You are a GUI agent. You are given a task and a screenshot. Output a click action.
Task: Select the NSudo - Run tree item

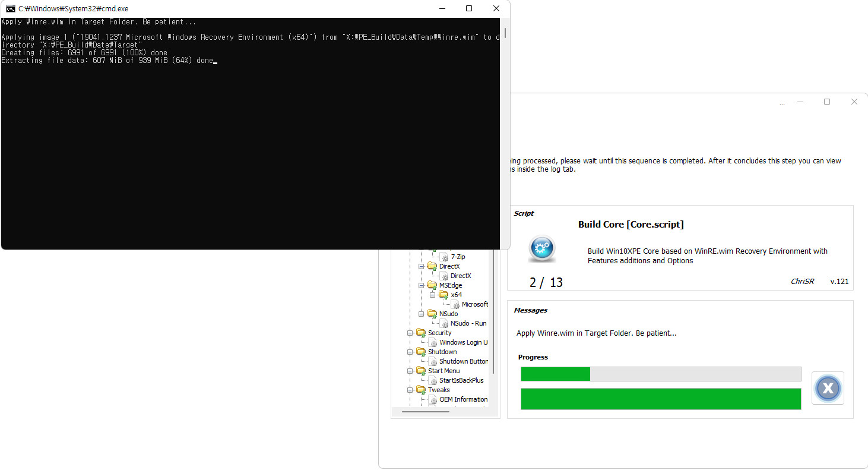pyautogui.click(x=468, y=323)
